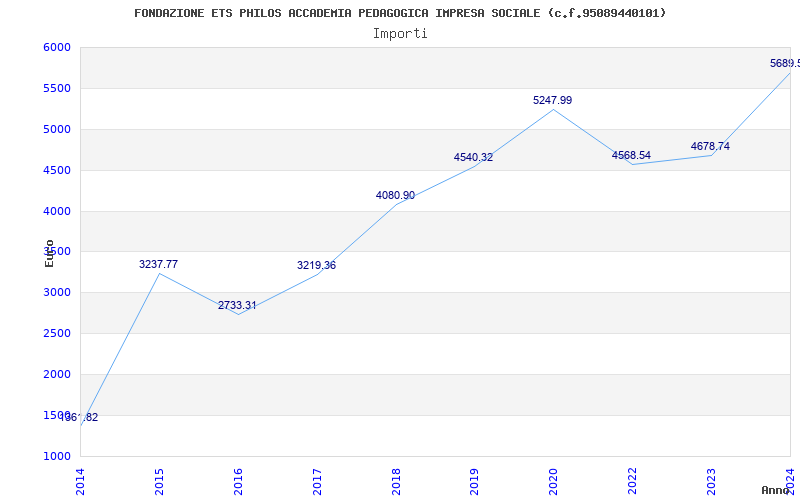
Task: Click x-axis year label 2020
Action: click(554, 482)
